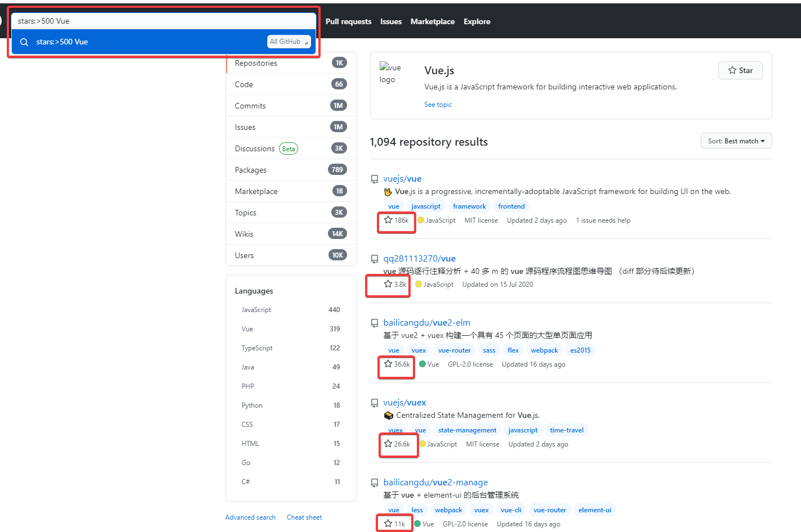Filter by C# language

pos(291,482)
